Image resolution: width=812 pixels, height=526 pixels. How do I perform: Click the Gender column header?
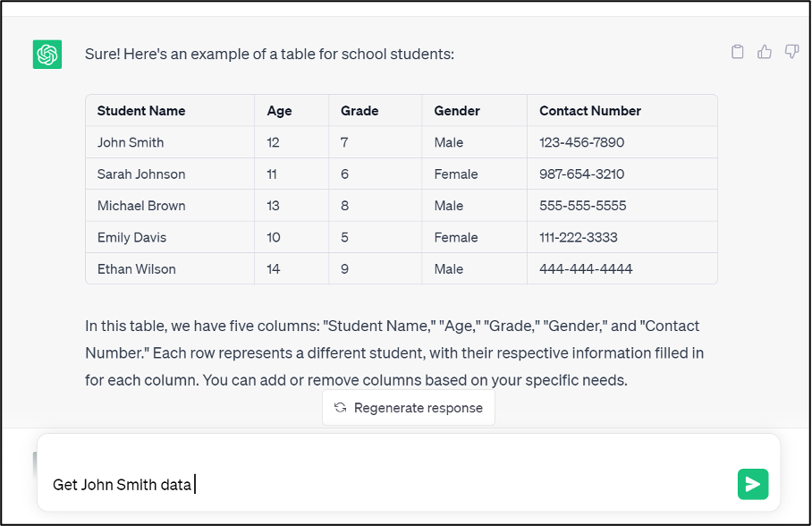(457, 111)
